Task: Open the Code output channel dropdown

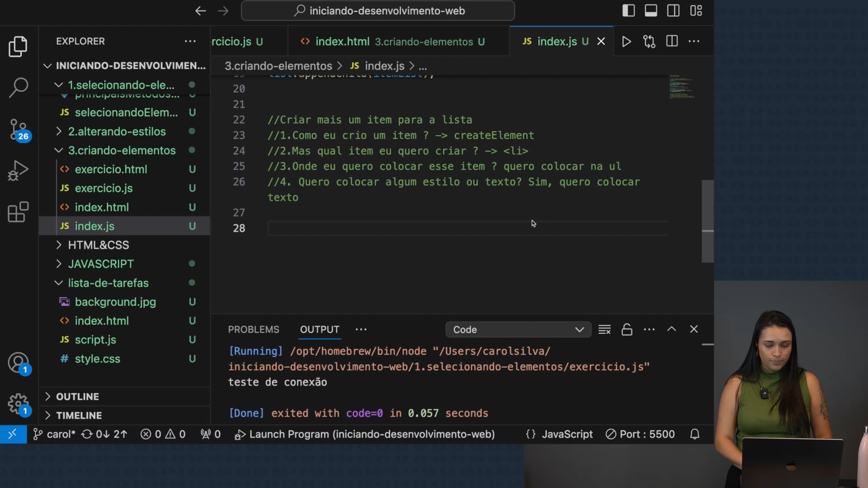Action: [x=518, y=329]
